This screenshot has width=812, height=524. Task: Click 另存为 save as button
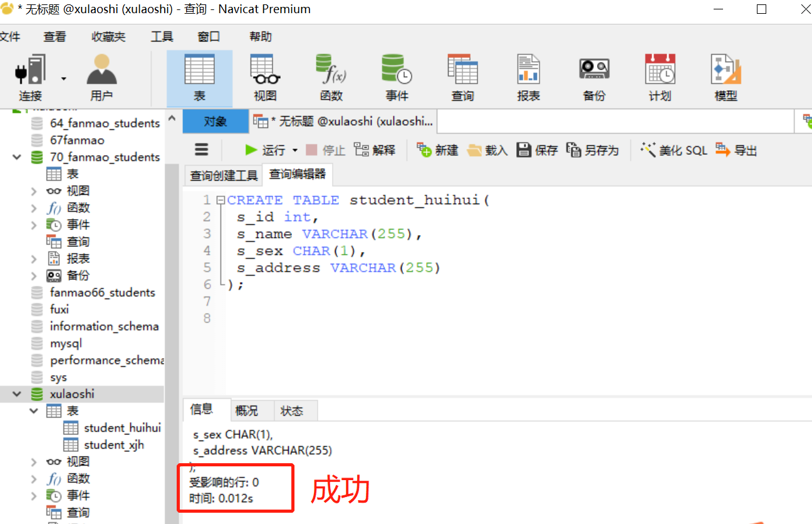tap(592, 150)
